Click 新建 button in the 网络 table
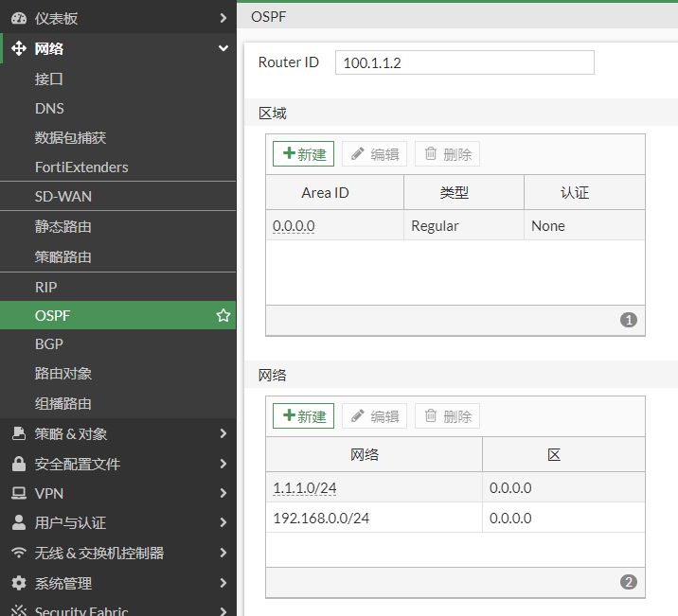 [303, 416]
